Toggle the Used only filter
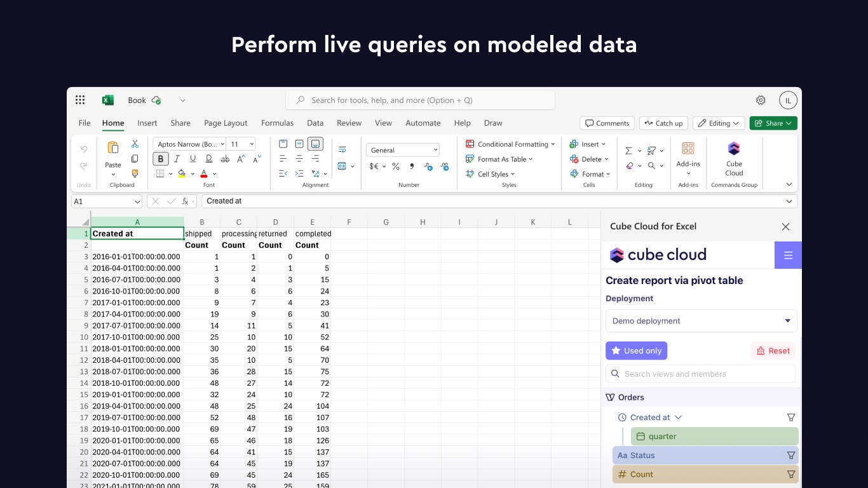 tap(636, 351)
